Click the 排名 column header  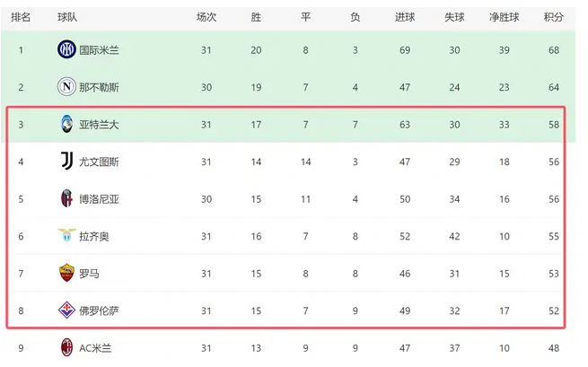[21, 17]
